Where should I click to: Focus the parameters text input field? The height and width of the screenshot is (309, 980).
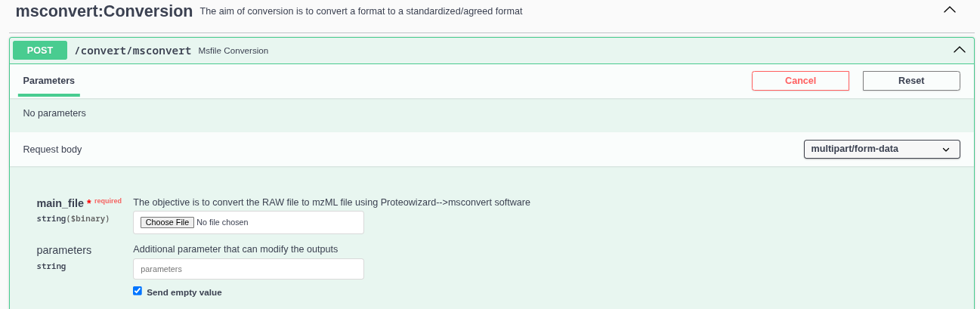pos(248,269)
